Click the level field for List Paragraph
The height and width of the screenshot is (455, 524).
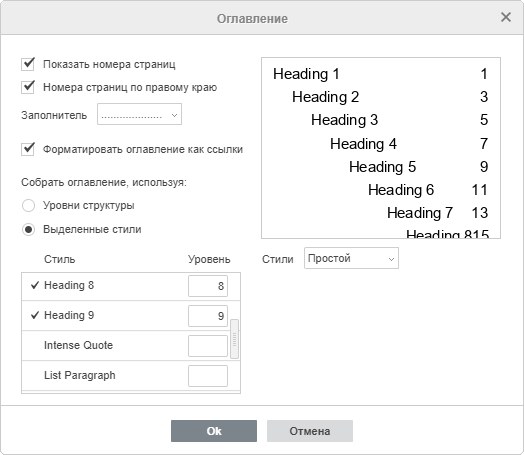click(208, 376)
